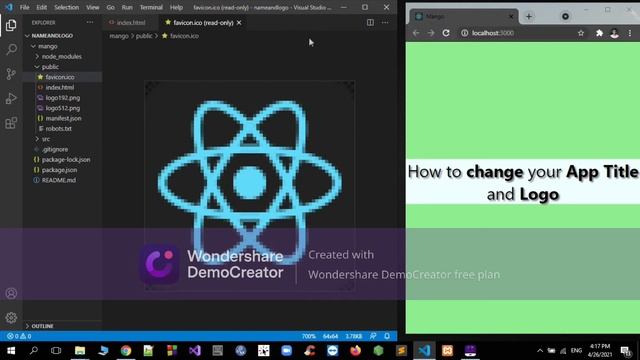Open the Go menu

[111, 7]
